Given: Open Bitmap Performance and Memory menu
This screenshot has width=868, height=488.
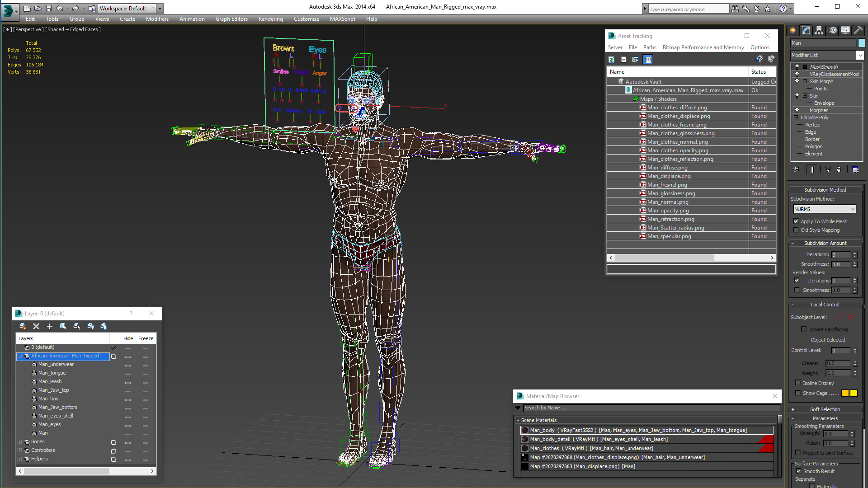Looking at the screenshot, I should pos(703,47).
